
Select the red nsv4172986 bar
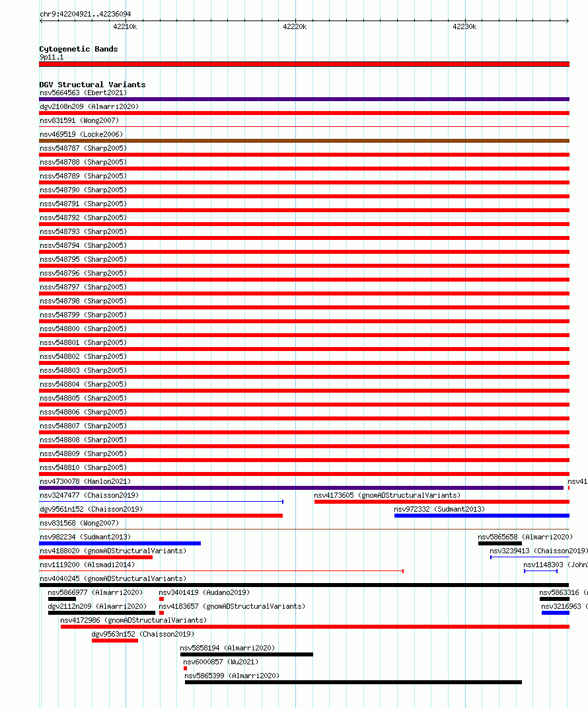point(315,627)
